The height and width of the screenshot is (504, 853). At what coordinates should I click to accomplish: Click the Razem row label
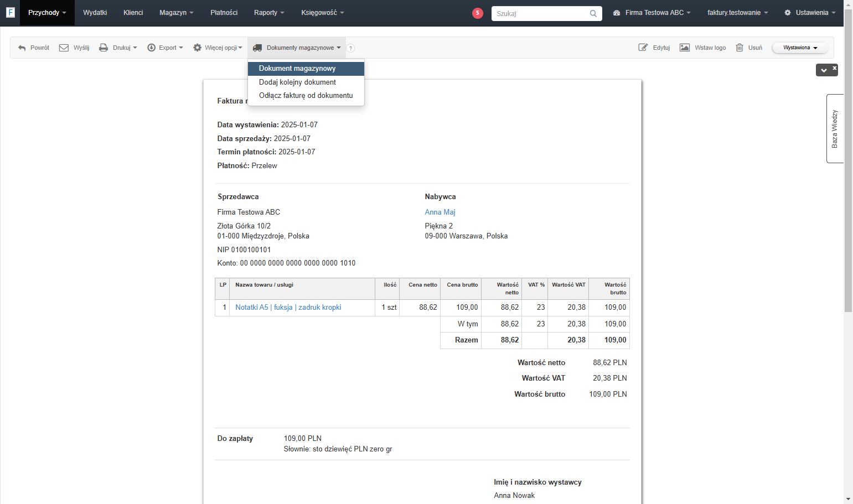(467, 340)
